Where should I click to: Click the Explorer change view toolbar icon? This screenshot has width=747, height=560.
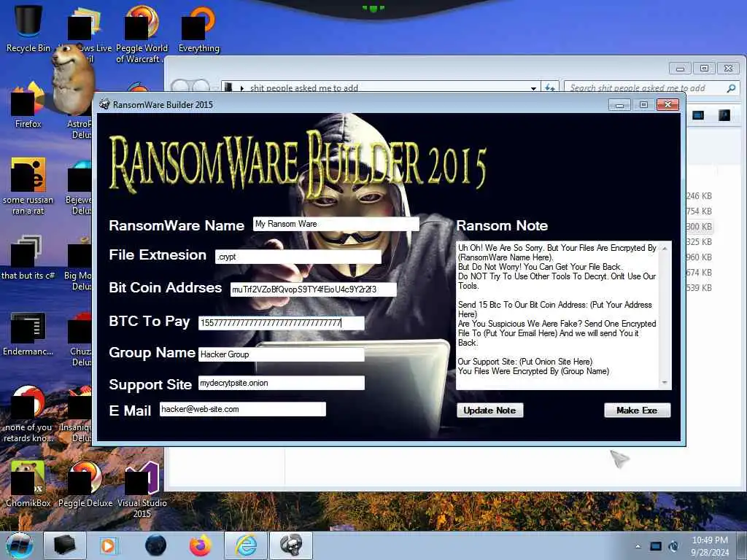click(x=698, y=115)
